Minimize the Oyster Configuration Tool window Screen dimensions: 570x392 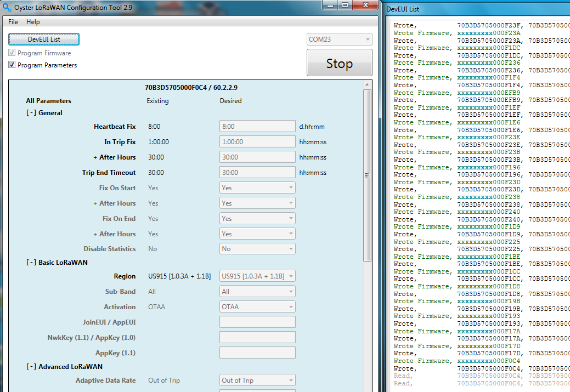pyautogui.click(x=330, y=5)
